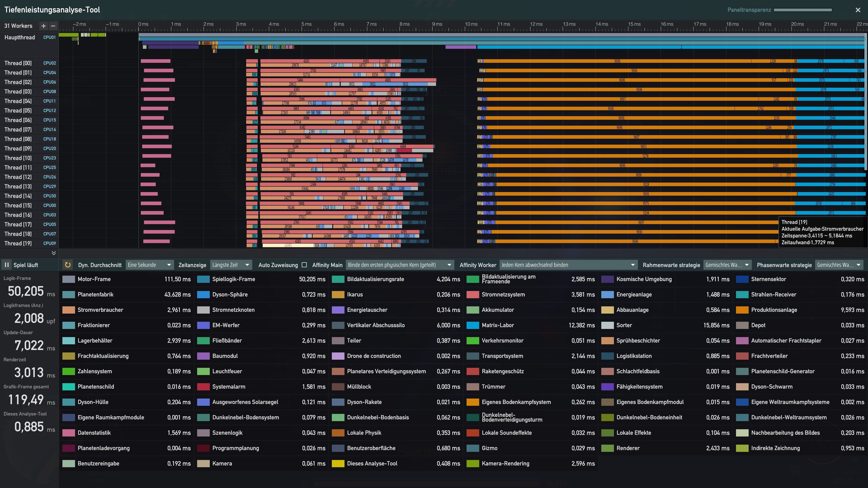This screenshot has height=488, width=868.
Task: Toggle the Auto Zuweisung checkbox
Action: [x=304, y=265]
